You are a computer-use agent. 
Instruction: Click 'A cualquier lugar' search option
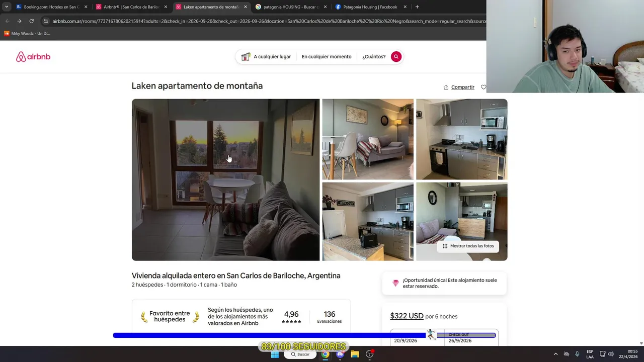pos(272,57)
